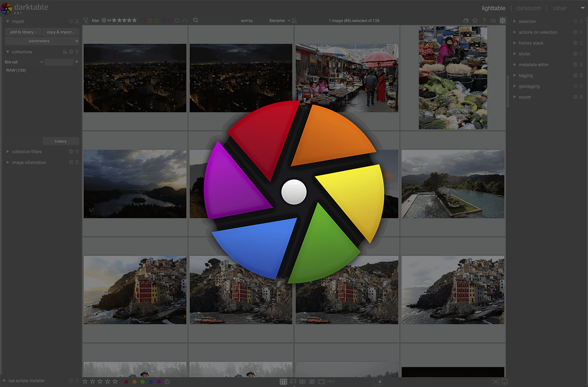
Task: Click the add to library button
Action: (x=23, y=32)
